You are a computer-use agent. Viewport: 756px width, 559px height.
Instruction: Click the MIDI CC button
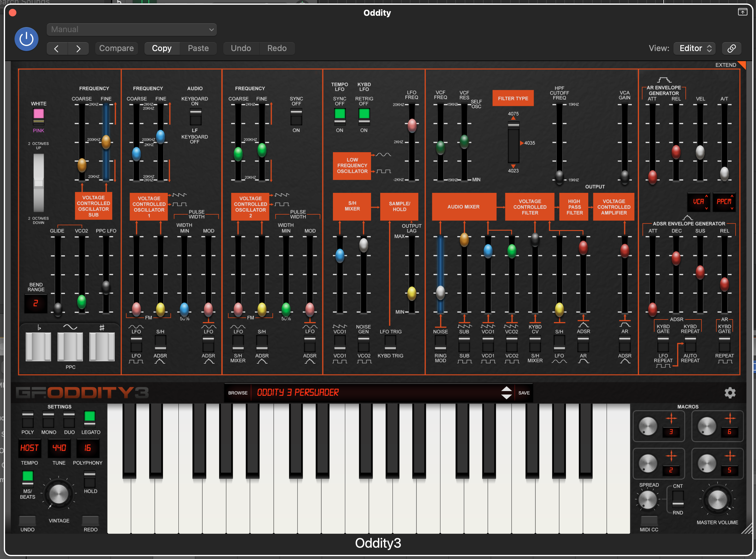coord(649,521)
